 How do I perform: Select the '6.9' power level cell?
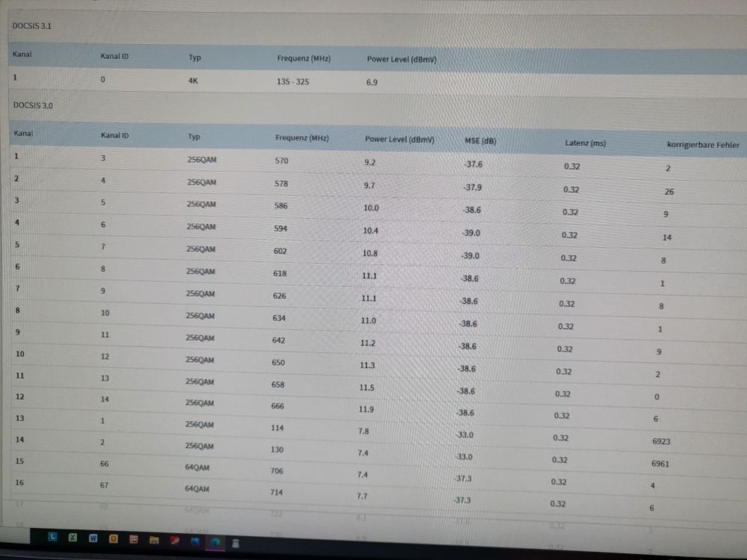pos(372,82)
